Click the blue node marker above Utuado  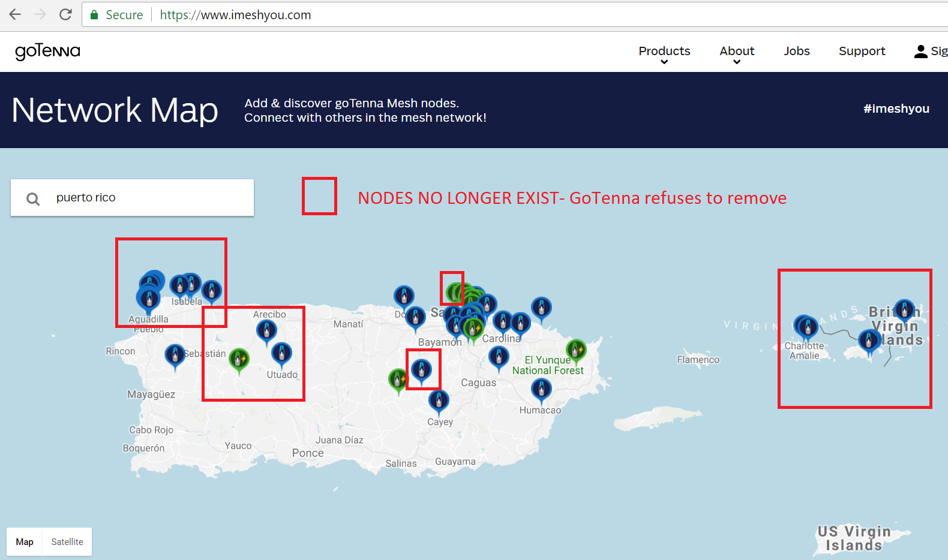point(281,353)
